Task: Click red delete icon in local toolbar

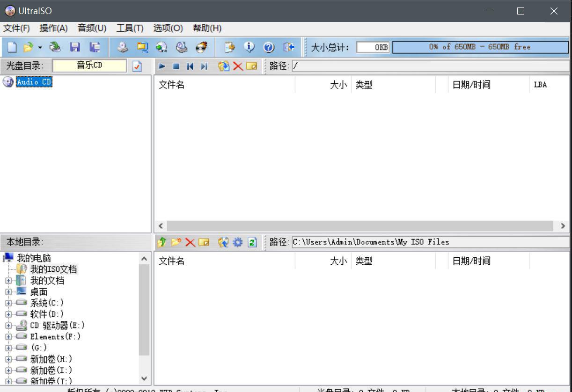Action: click(x=190, y=242)
